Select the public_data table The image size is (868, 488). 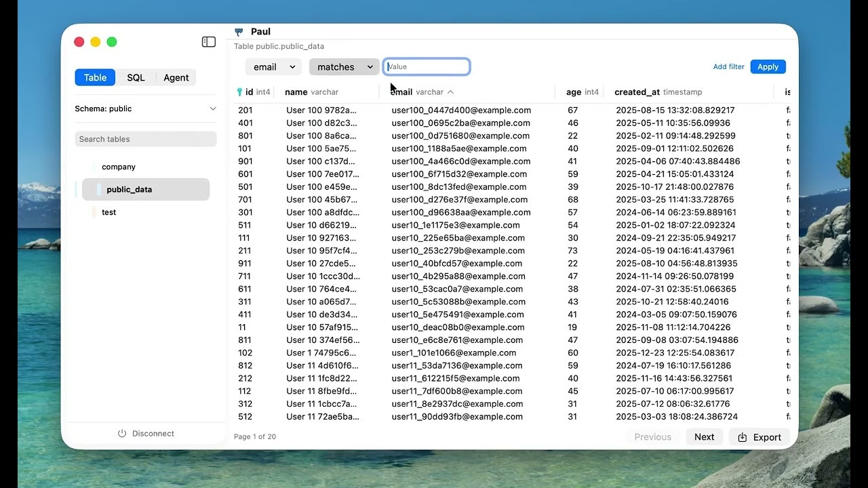click(x=146, y=190)
